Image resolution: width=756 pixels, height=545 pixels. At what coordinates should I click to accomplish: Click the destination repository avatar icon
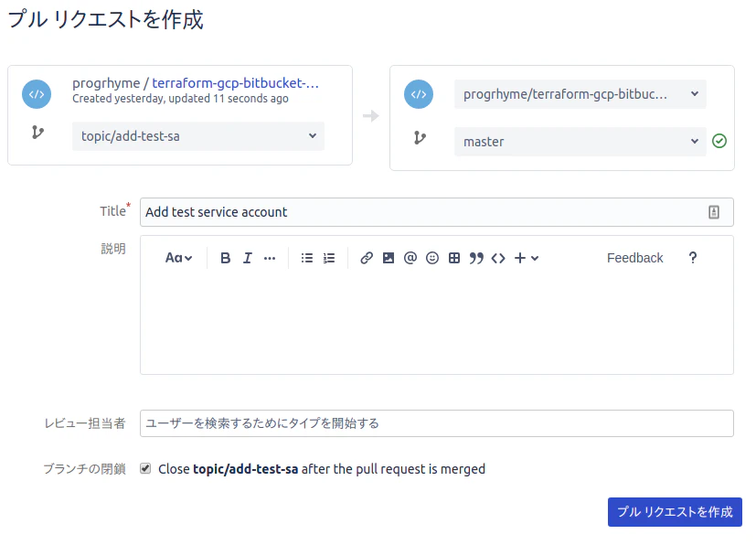click(x=419, y=94)
